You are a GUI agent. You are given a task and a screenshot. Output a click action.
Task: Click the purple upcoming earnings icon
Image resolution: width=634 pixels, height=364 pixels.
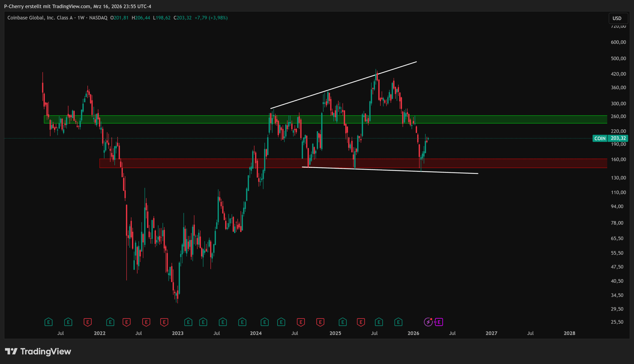(x=439, y=322)
